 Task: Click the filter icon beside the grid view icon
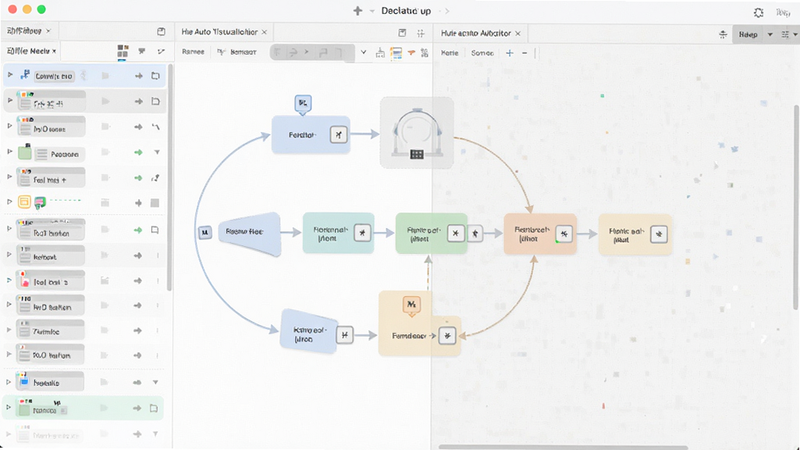pos(142,51)
